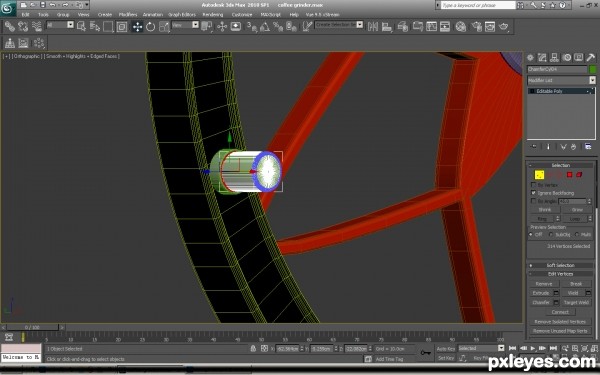Select Preview Selection SubObj radio button
The height and width of the screenshot is (375, 600).
551,234
